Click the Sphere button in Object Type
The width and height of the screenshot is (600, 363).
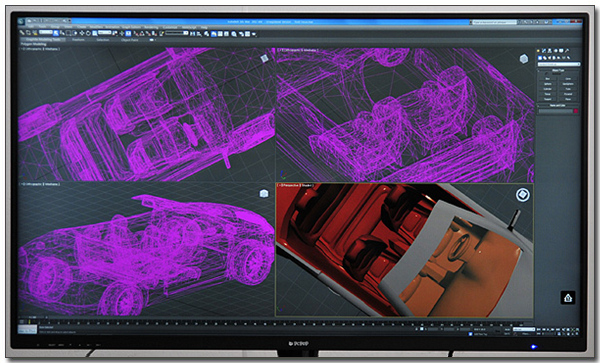point(548,84)
